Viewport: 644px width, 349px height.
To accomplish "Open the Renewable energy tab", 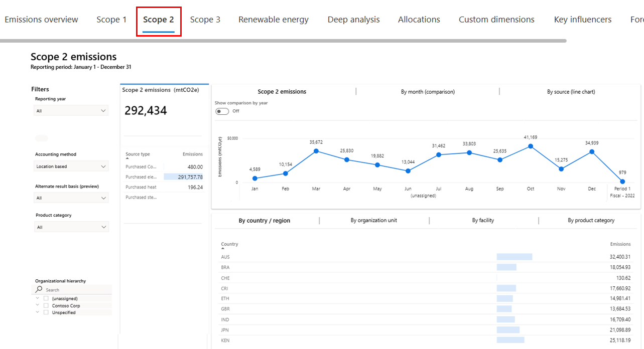I will click(274, 20).
